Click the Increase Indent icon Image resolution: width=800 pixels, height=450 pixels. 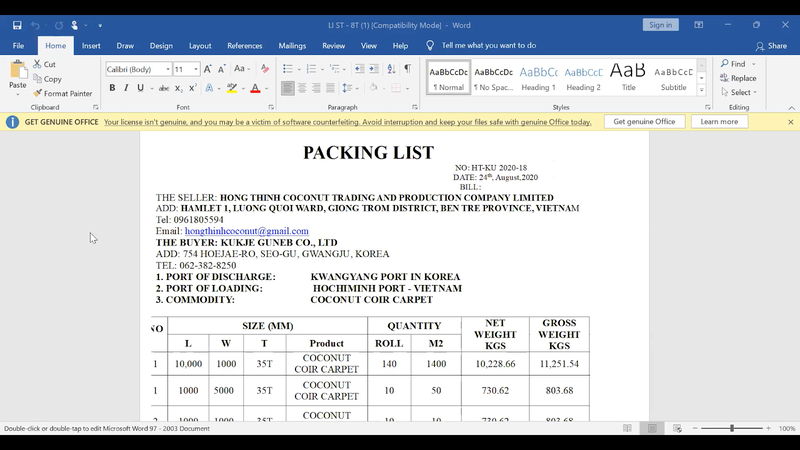click(x=374, y=69)
